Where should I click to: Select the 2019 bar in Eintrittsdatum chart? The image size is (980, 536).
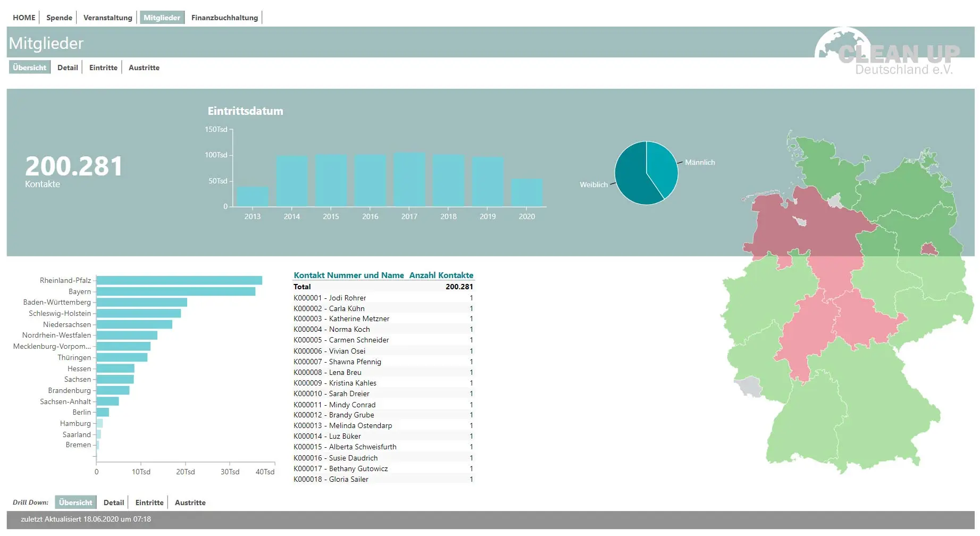pos(488,181)
